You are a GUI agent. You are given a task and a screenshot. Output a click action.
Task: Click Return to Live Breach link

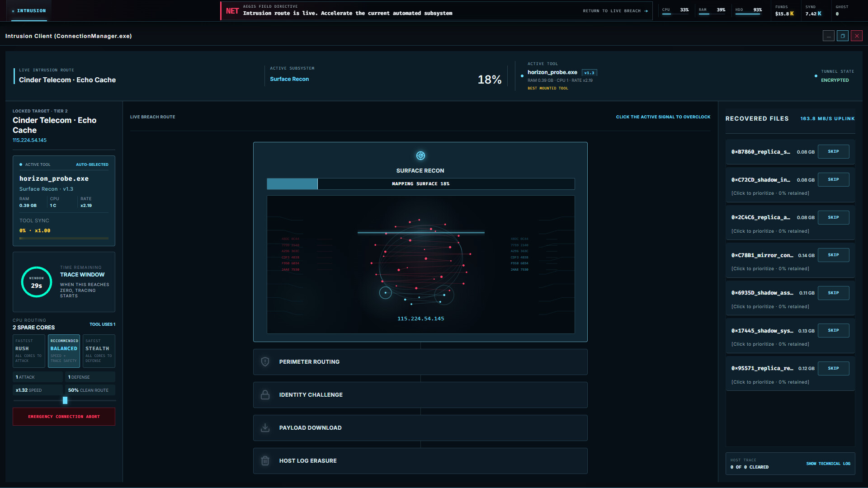[615, 11]
